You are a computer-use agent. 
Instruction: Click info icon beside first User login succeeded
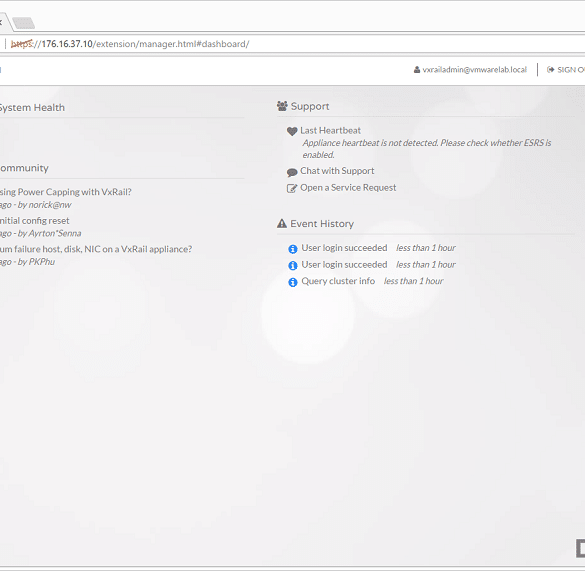[293, 249]
